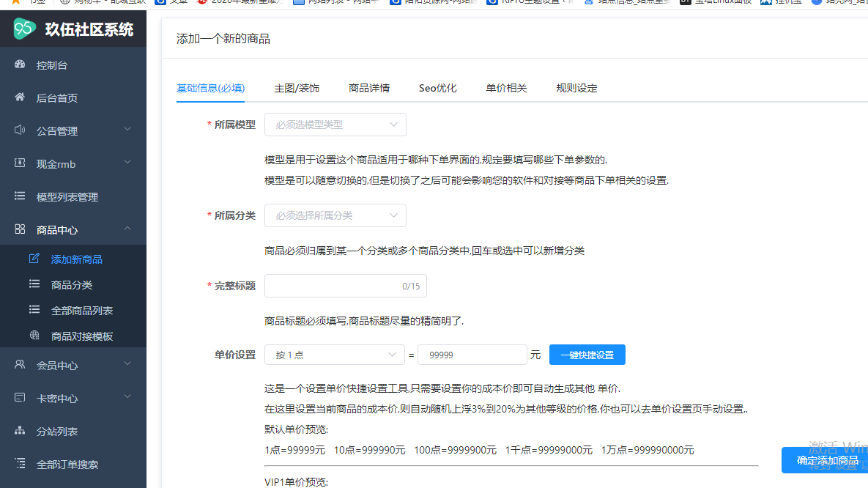Click the 后台首页 home icon
The height and width of the screenshot is (488, 868).
[x=20, y=97]
